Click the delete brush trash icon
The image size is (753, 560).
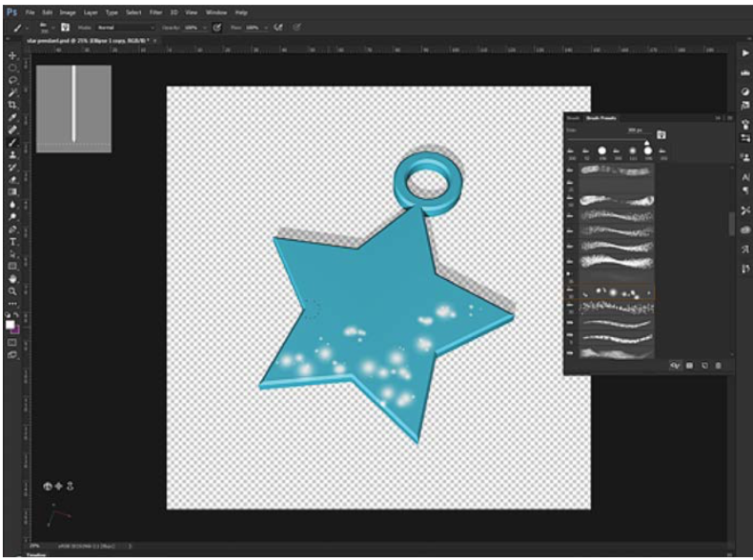click(x=718, y=365)
